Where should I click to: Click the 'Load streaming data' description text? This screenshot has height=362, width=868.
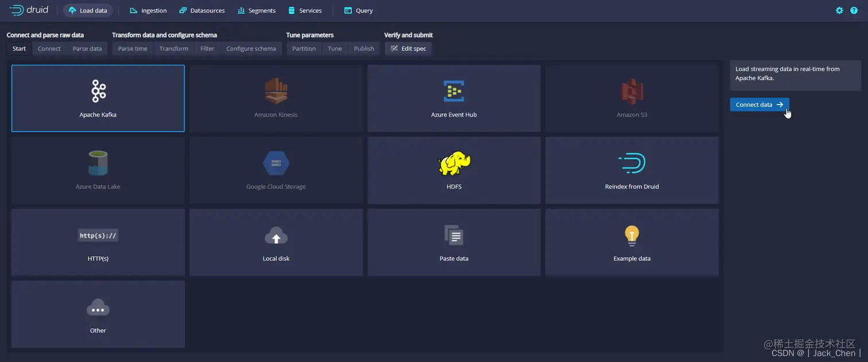pos(788,74)
